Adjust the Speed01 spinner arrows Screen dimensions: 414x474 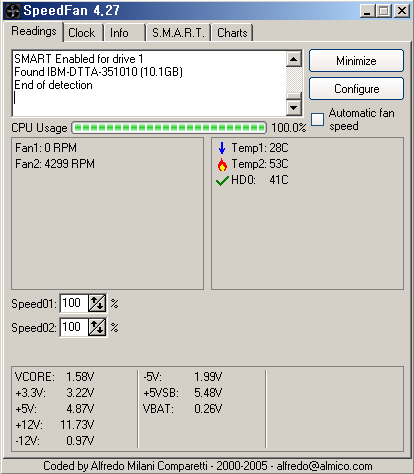coord(97,303)
